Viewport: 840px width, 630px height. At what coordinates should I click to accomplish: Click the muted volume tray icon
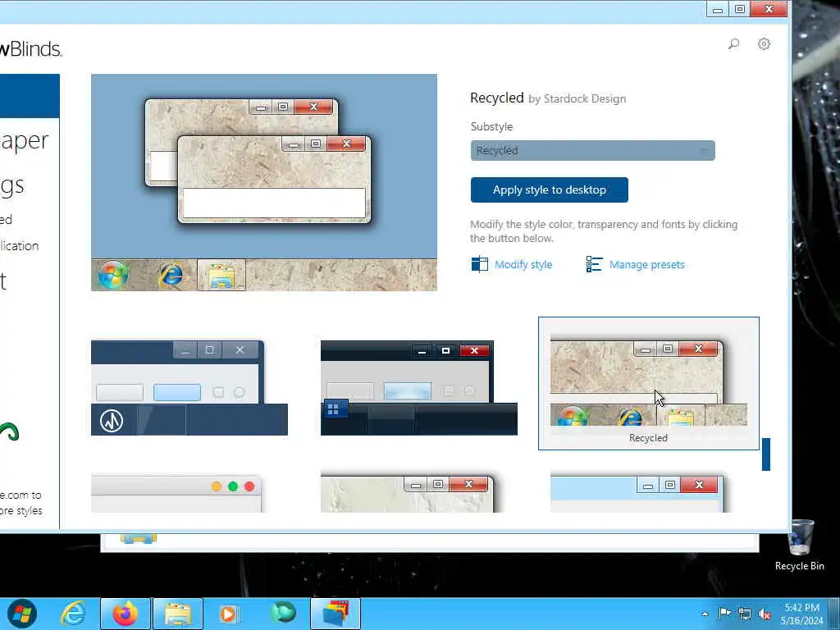pyautogui.click(x=765, y=614)
